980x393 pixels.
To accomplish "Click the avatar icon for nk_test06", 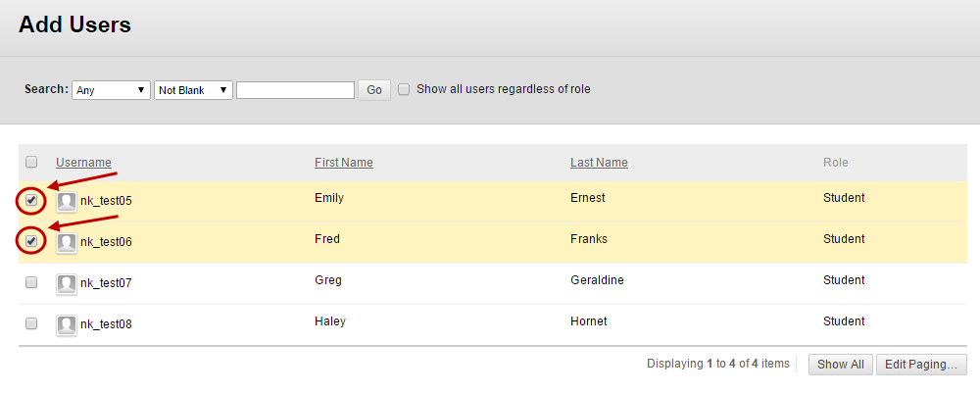I will point(67,242).
